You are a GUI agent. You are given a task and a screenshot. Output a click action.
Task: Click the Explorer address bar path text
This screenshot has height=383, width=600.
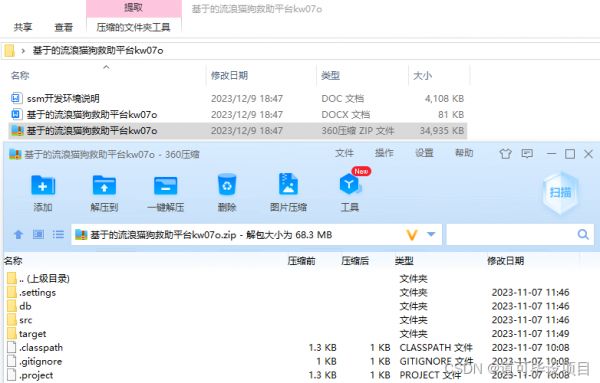pos(98,51)
